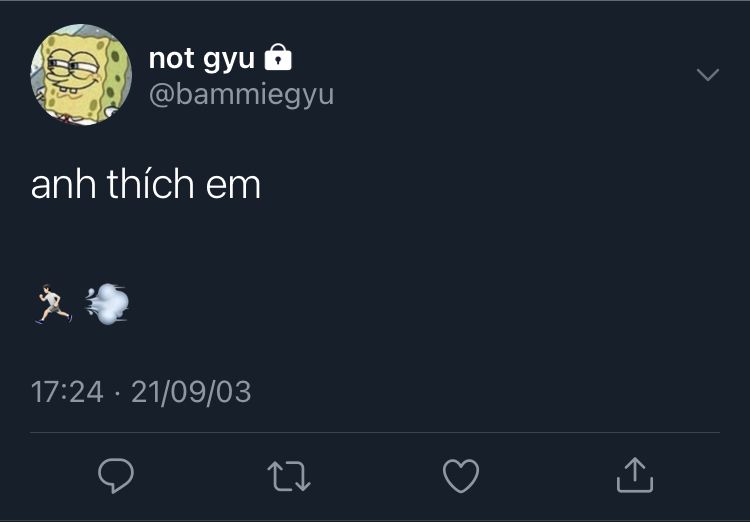Click the padlock icon next to not gyu
This screenshot has width=750, height=522.
(278, 57)
